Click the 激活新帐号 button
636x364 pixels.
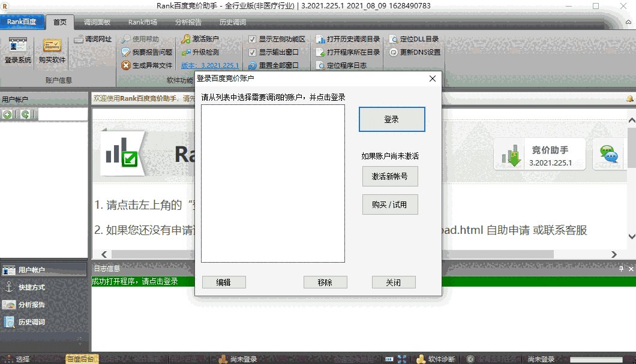tap(390, 176)
